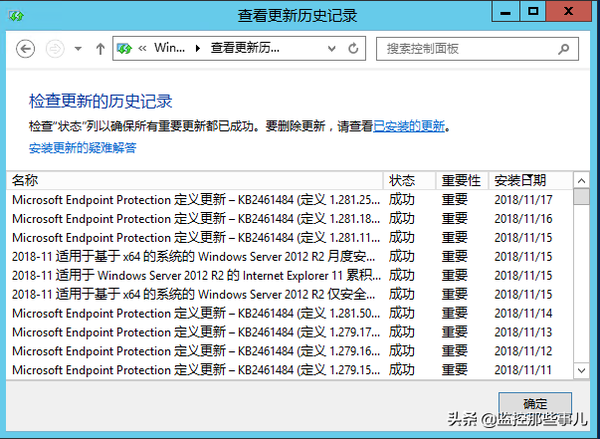This screenshot has width=600, height=439.
Task: Select definition update 1.279.15... row
Action: 290,370
